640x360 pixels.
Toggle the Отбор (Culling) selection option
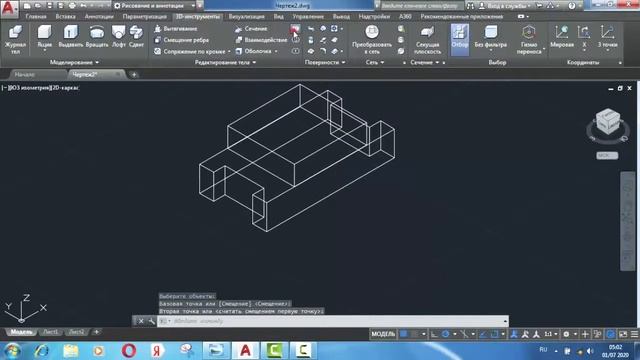460,39
